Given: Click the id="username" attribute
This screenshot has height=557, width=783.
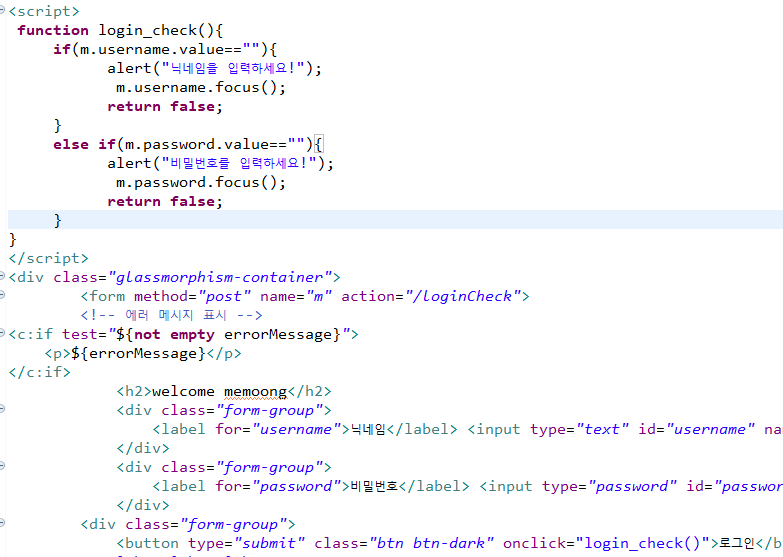Looking at the screenshot, I should [x=697, y=429].
